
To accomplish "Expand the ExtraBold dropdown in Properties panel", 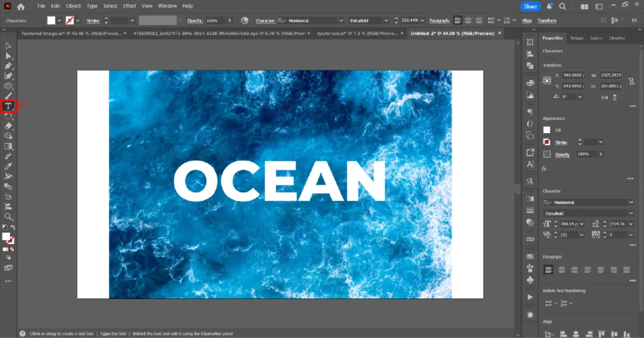I will click(x=631, y=214).
